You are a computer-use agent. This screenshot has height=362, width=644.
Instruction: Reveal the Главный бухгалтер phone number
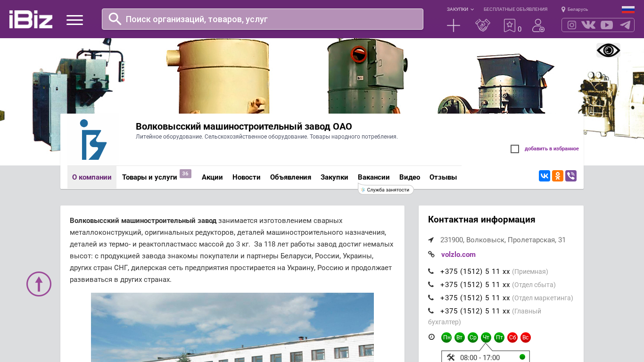475,311
